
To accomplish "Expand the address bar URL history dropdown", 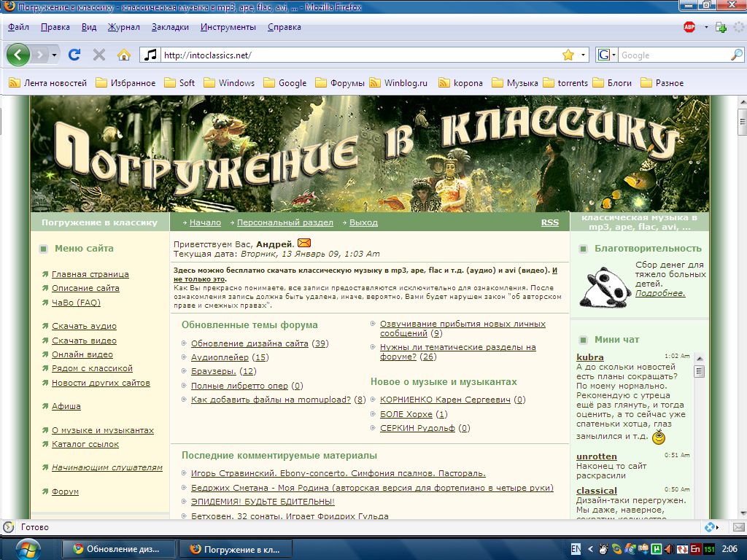I will tap(584, 55).
